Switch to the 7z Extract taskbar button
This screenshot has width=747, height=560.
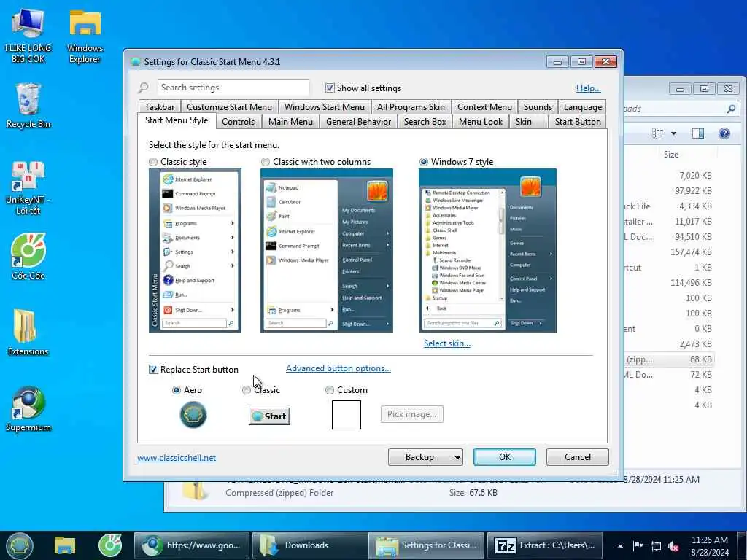point(544,545)
